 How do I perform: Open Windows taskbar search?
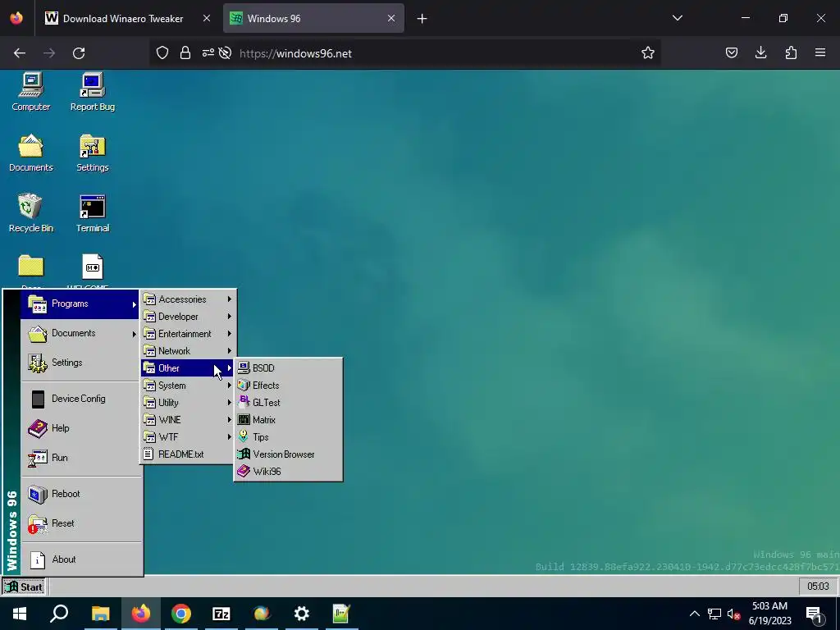point(59,614)
